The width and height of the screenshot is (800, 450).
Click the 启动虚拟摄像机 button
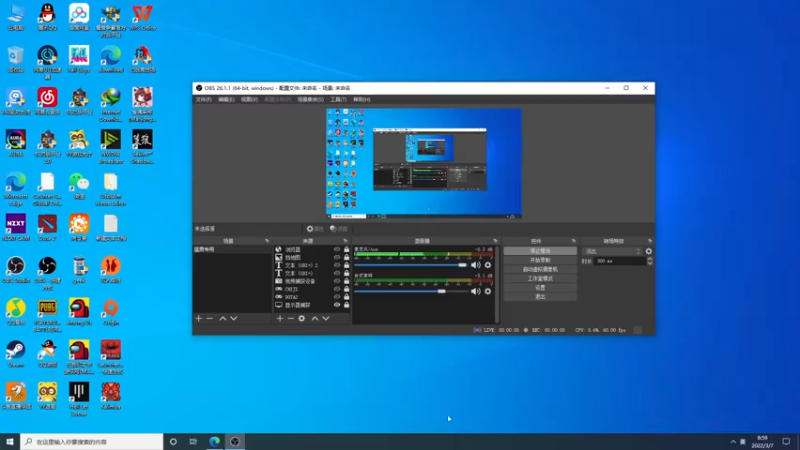[540, 269]
